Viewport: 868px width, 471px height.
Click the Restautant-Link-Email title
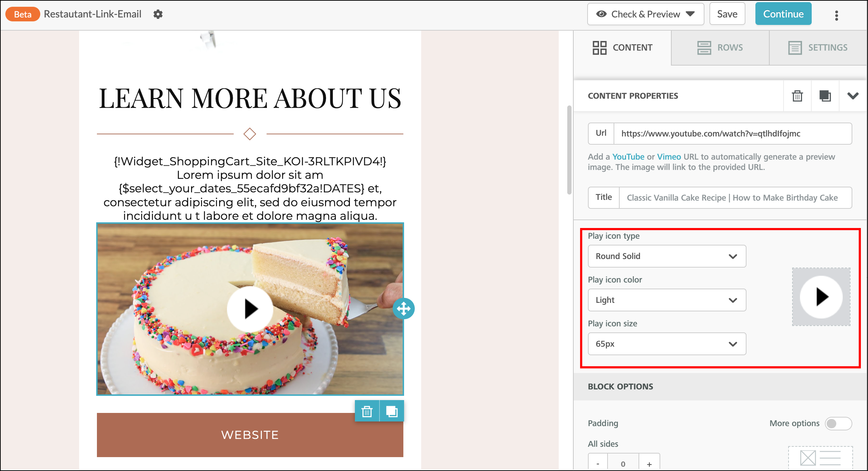pos(93,14)
